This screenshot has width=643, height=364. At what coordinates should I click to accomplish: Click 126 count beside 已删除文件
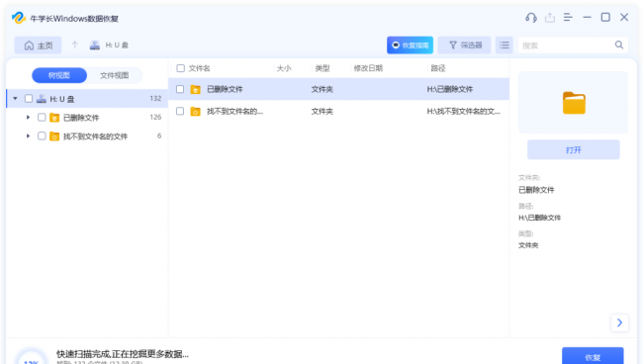tap(155, 118)
